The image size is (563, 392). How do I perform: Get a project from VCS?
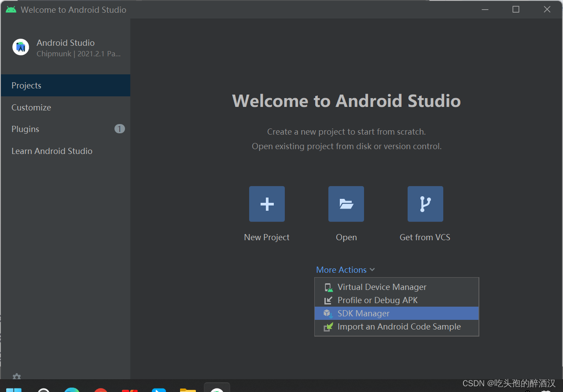tap(425, 204)
